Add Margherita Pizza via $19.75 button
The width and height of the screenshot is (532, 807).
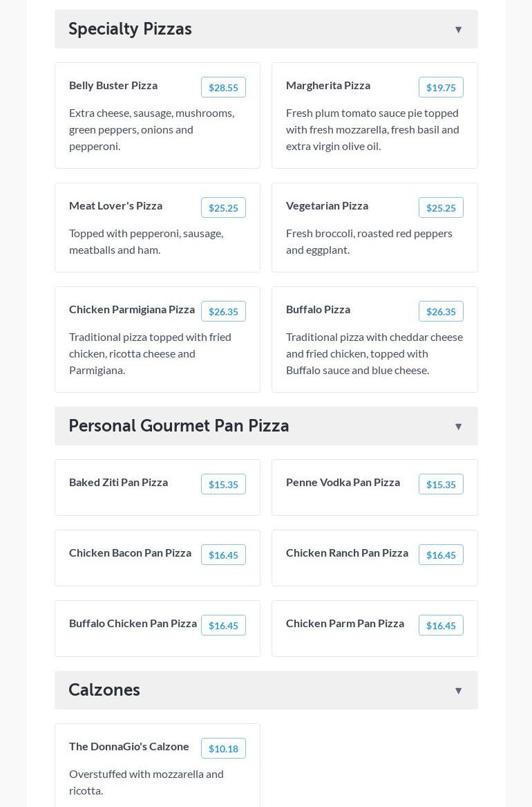point(441,87)
